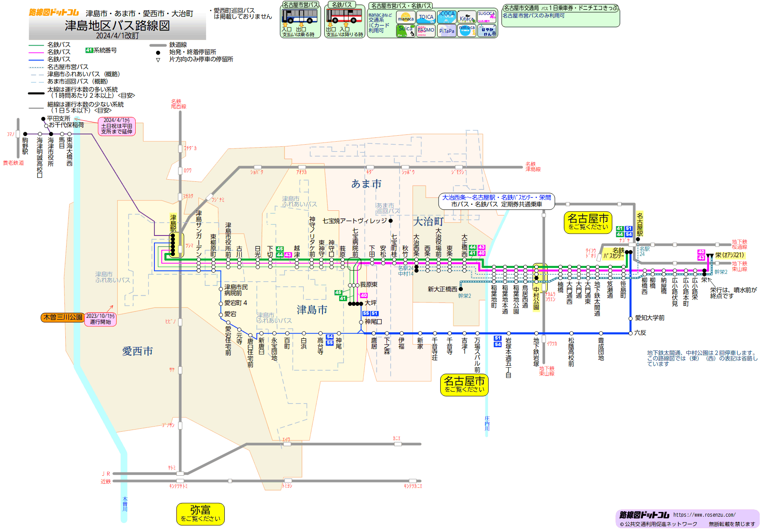Click the 名鉄バスセンター label
The width and height of the screenshot is (761, 532).
coord(614,253)
